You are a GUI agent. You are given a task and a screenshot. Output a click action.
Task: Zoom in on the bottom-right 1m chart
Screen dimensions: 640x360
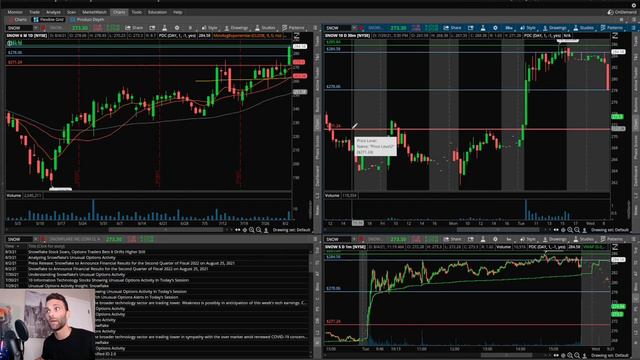(570, 356)
